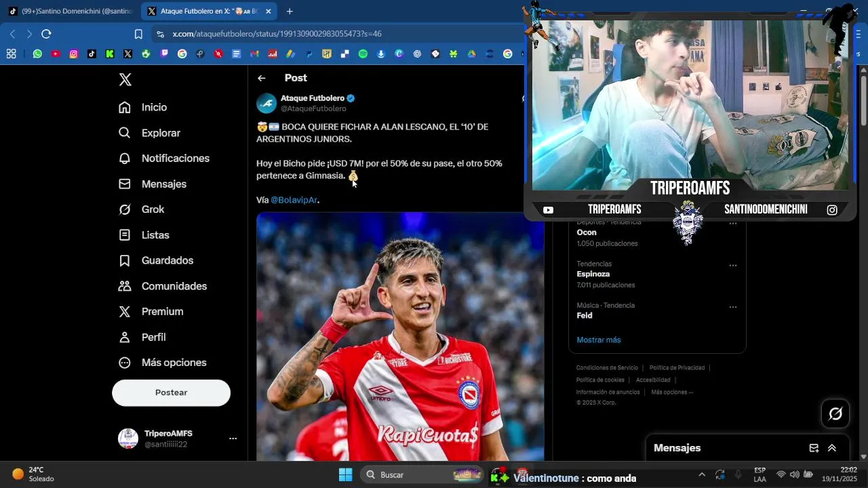Screen dimensions: 868x488
Task: Open the X bookmark in bookmarks bar
Action: tap(127, 54)
